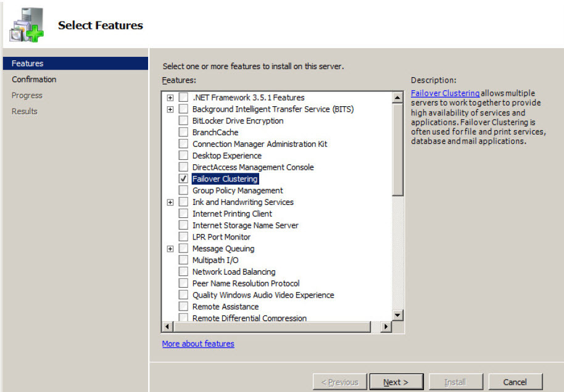Check the .NET Framework 3.5.1 Features checkbox
This screenshot has height=392, width=564.
tap(183, 97)
